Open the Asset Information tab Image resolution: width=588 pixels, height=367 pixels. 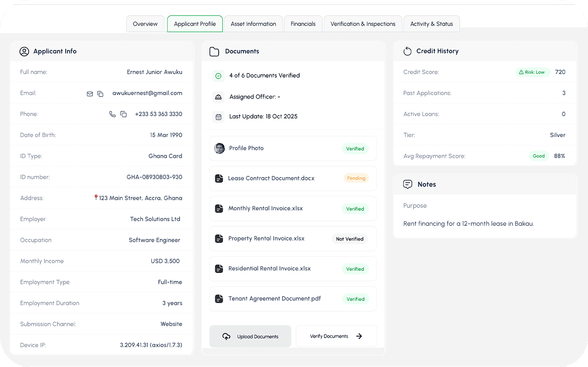point(253,24)
